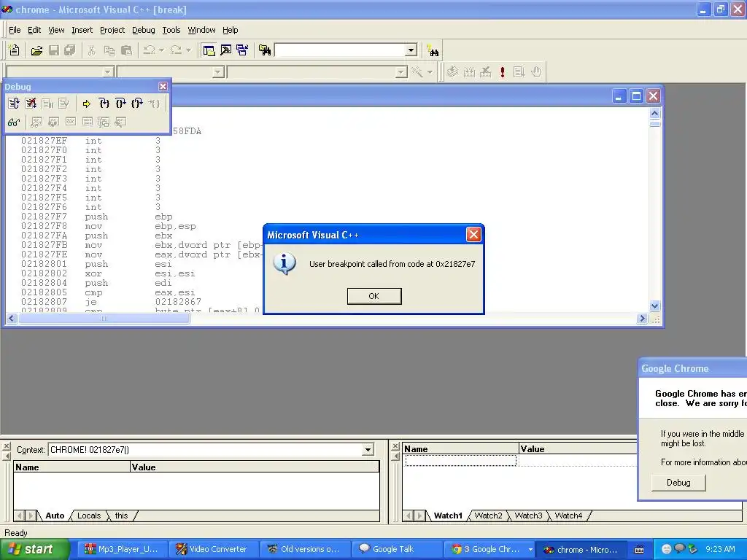Click the disassembly horizontal scrollbar right arrow
The height and width of the screenshot is (560, 747).
[x=642, y=319]
